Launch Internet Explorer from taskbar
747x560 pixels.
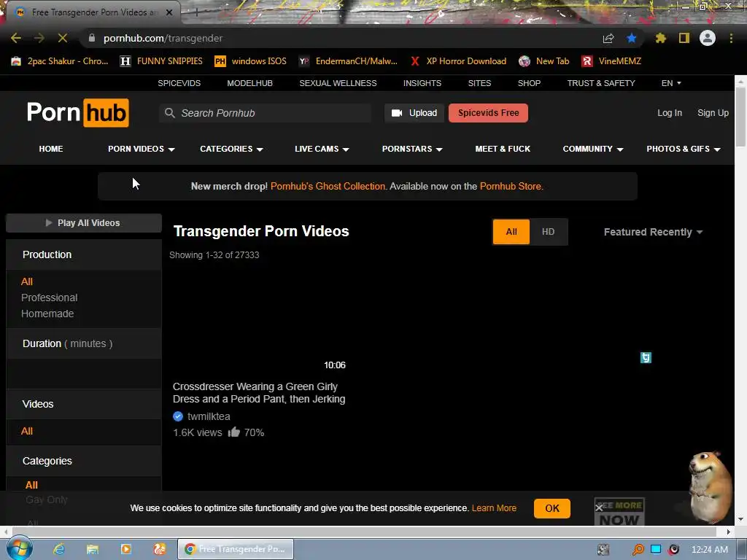pyautogui.click(x=58, y=549)
